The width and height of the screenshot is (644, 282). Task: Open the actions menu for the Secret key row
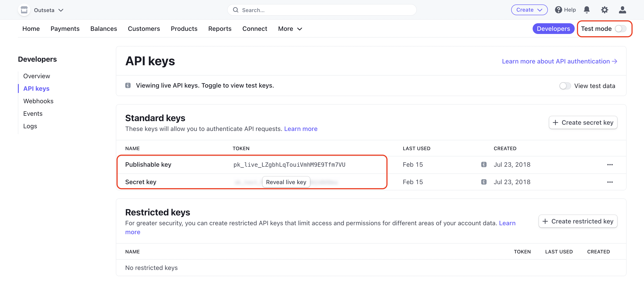point(610,182)
